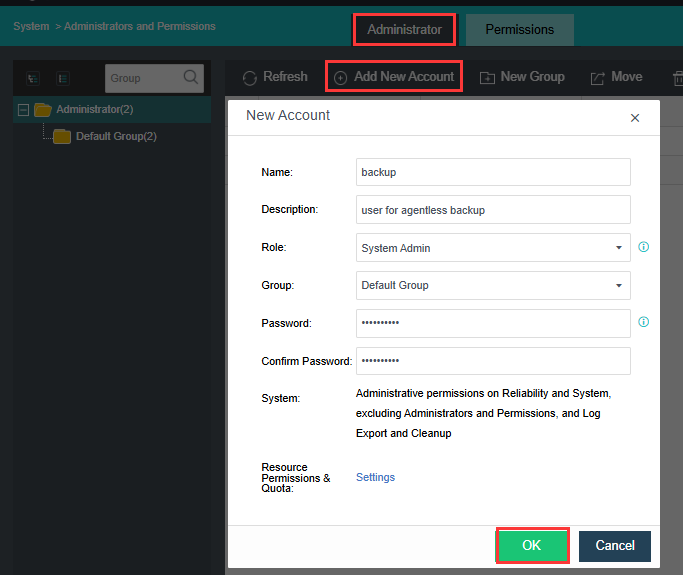The width and height of the screenshot is (683, 575).
Task: Click the Name field containing backup
Action: (x=493, y=172)
